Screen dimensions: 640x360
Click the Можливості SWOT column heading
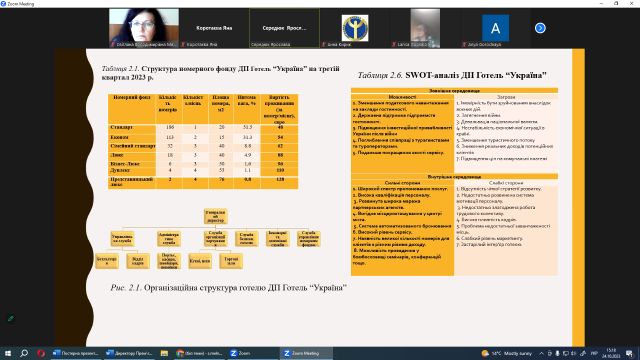[x=402, y=97]
